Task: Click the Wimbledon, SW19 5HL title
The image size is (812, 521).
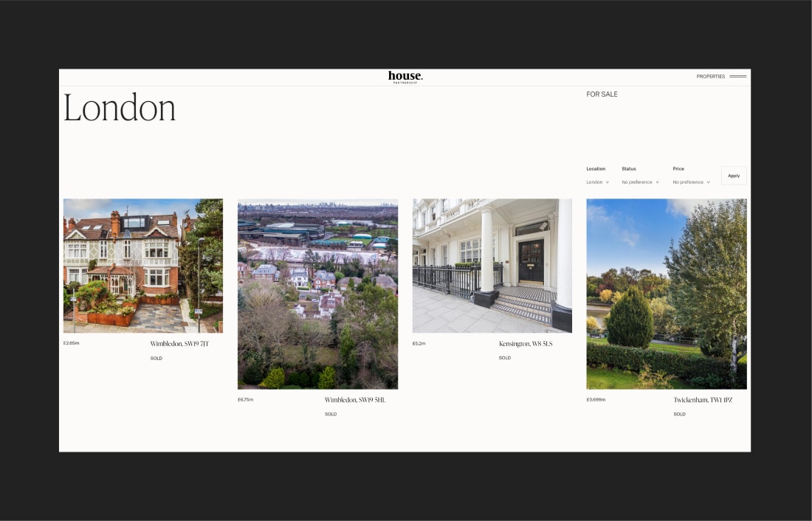Action: (x=354, y=400)
